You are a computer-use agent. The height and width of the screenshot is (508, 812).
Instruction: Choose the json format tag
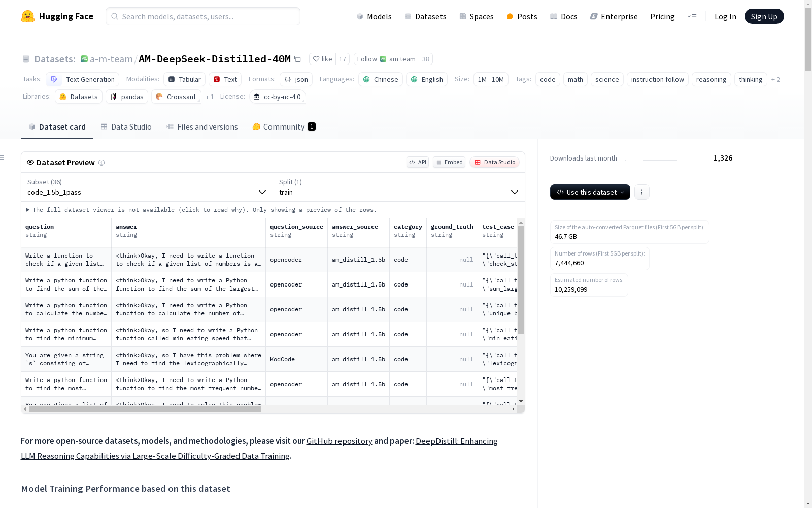[296, 79]
